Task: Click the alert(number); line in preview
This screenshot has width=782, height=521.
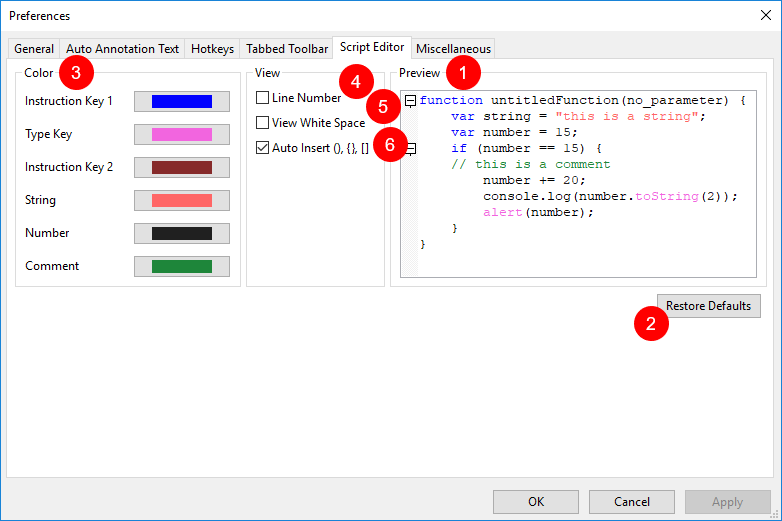Action: point(538,212)
